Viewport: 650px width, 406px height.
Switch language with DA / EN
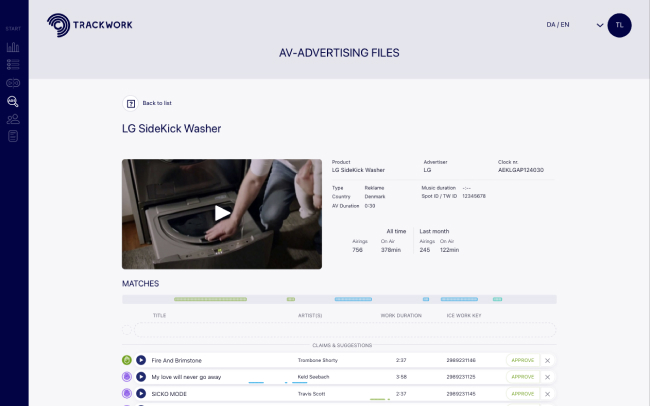click(x=558, y=25)
